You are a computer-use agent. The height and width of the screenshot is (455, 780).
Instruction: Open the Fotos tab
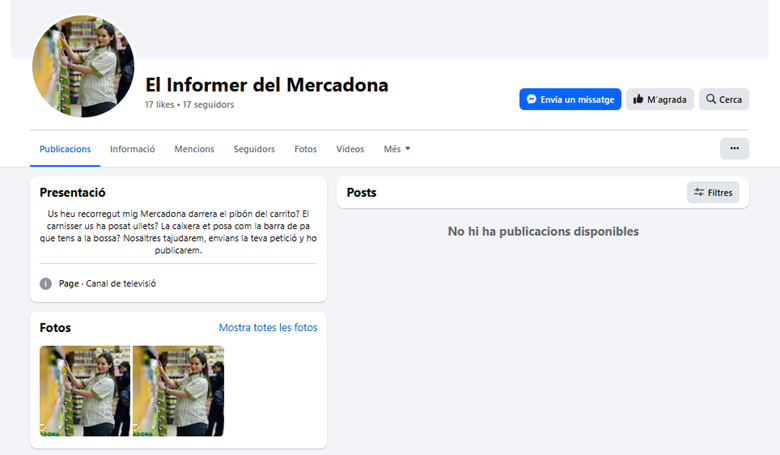[305, 149]
